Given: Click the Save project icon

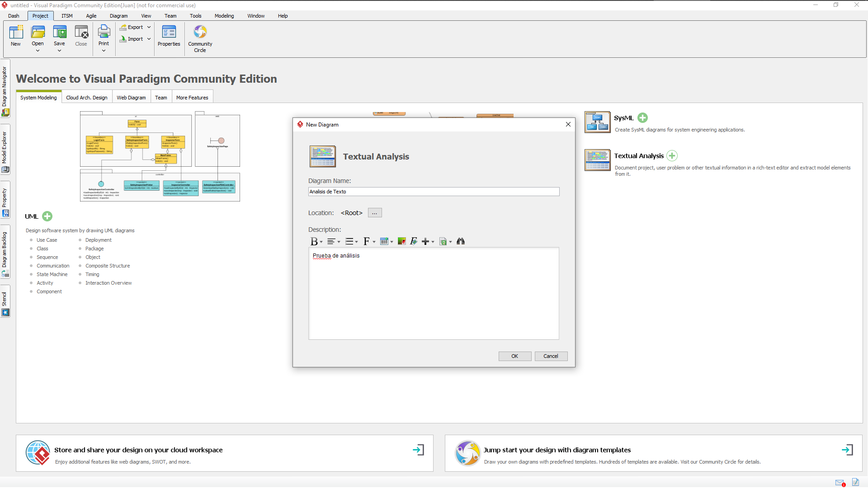Looking at the screenshot, I should [59, 32].
